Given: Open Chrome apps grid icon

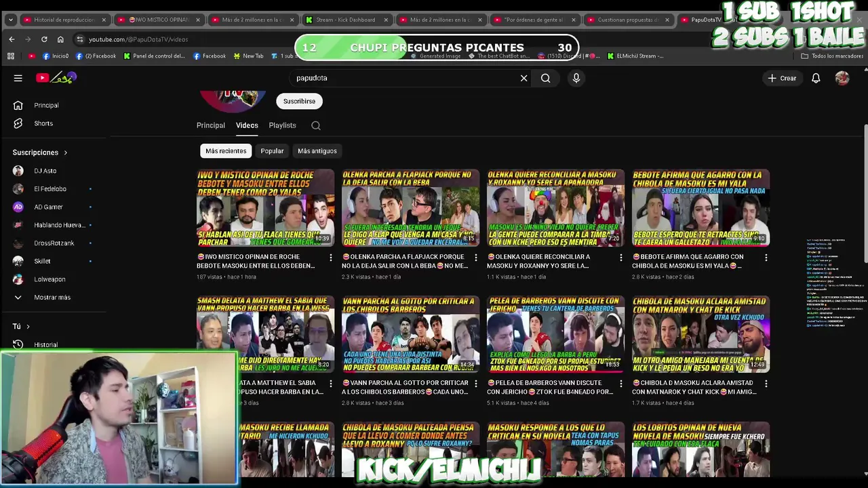Looking at the screenshot, I should pos(11,56).
